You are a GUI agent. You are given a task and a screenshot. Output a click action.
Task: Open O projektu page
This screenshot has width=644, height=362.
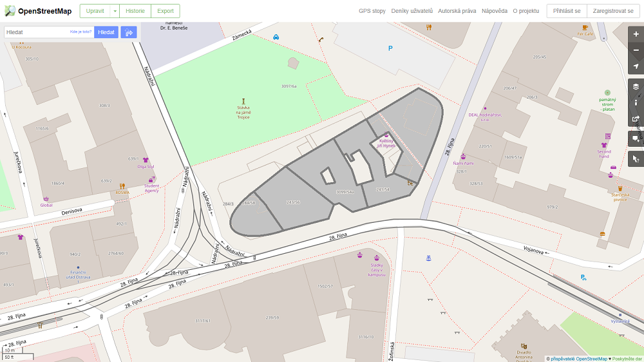click(526, 11)
